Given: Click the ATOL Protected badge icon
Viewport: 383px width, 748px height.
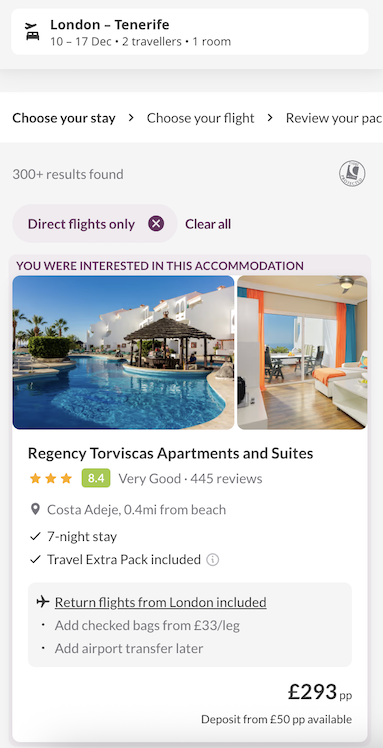Looking at the screenshot, I should (352, 173).
